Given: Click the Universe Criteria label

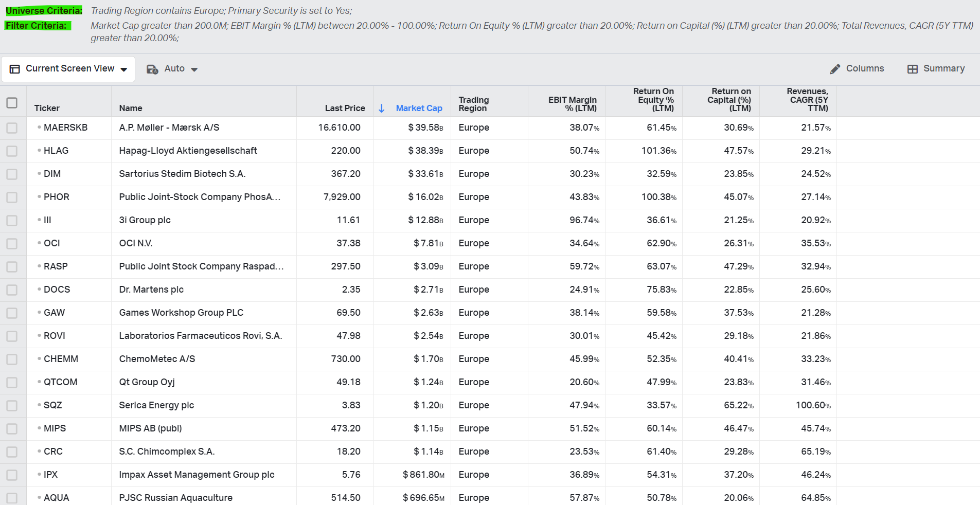Looking at the screenshot, I should (44, 11).
